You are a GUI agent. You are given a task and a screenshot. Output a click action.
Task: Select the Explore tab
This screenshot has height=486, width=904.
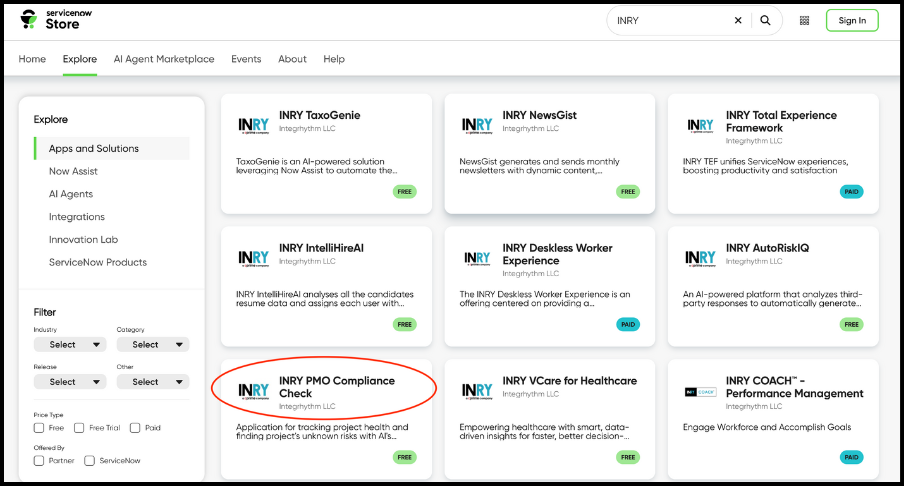click(x=80, y=59)
